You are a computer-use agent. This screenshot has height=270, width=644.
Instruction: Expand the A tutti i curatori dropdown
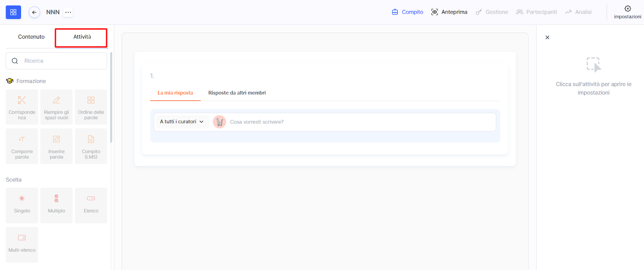(182, 122)
